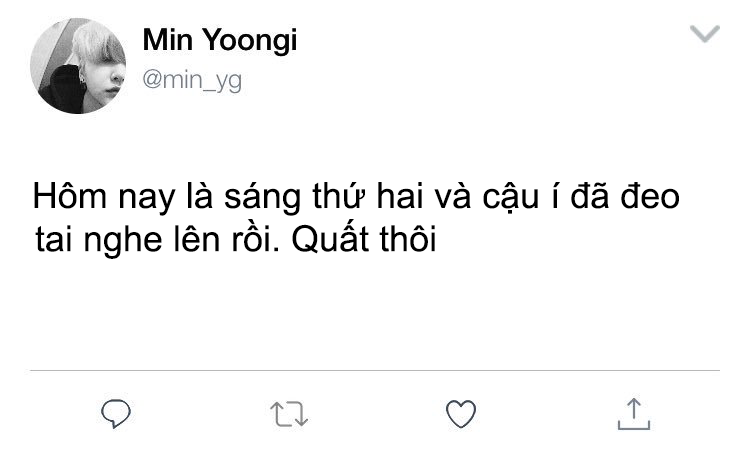Click the upload-arrow share icon
This screenshot has height=449, width=750.
[634, 414]
